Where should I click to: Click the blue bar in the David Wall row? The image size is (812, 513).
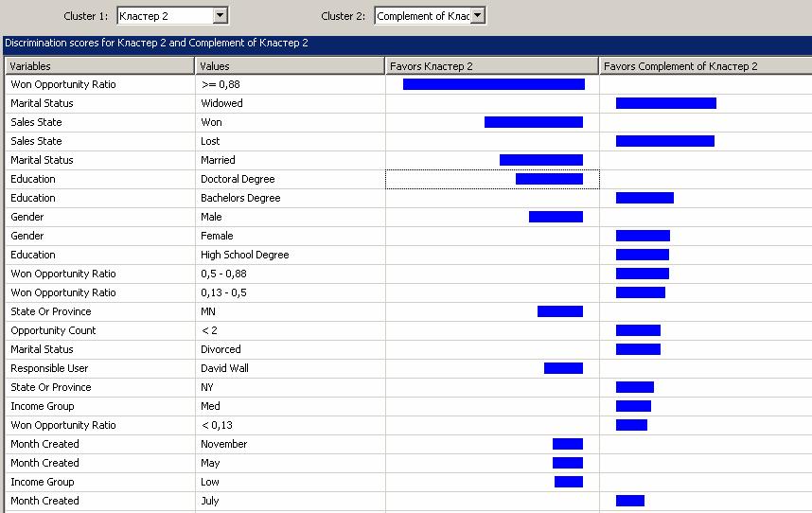click(563, 368)
